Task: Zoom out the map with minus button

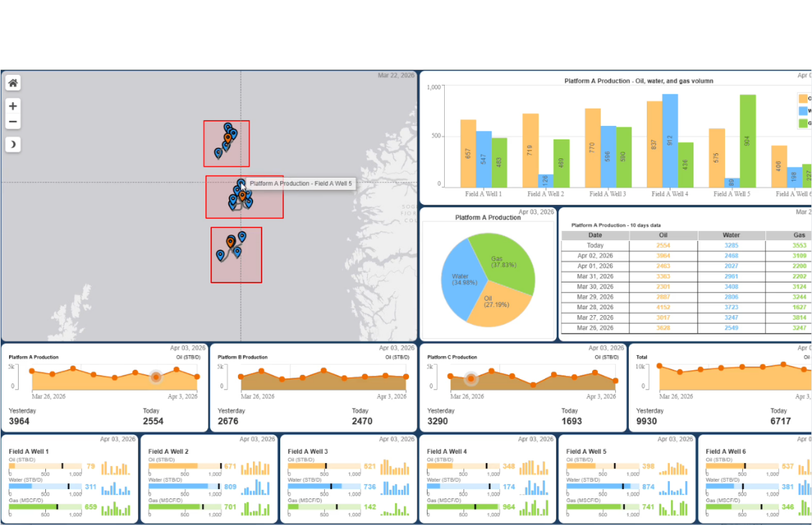Action: 13,122
